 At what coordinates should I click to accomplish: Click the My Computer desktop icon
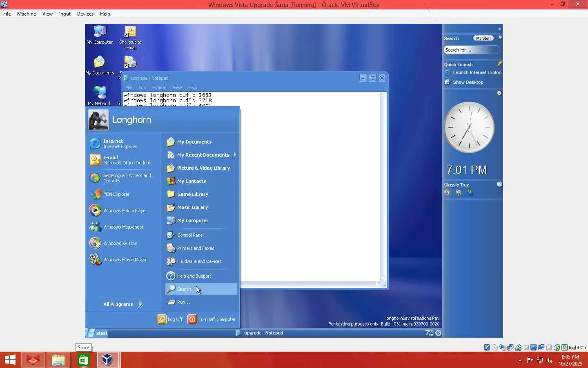coord(100,35)
